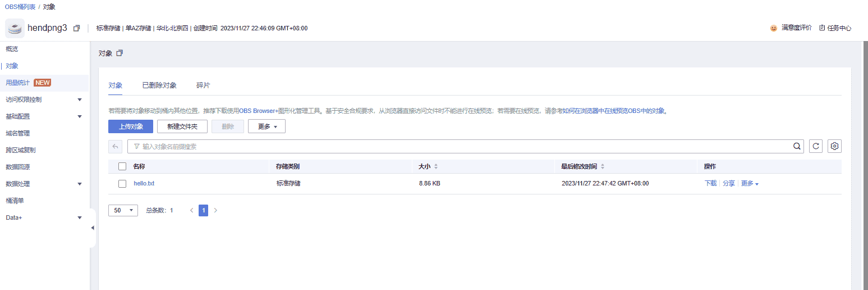The width and height of the screenshot is (868, 290).
Task: Click page number 1 button
Action: 204,210
